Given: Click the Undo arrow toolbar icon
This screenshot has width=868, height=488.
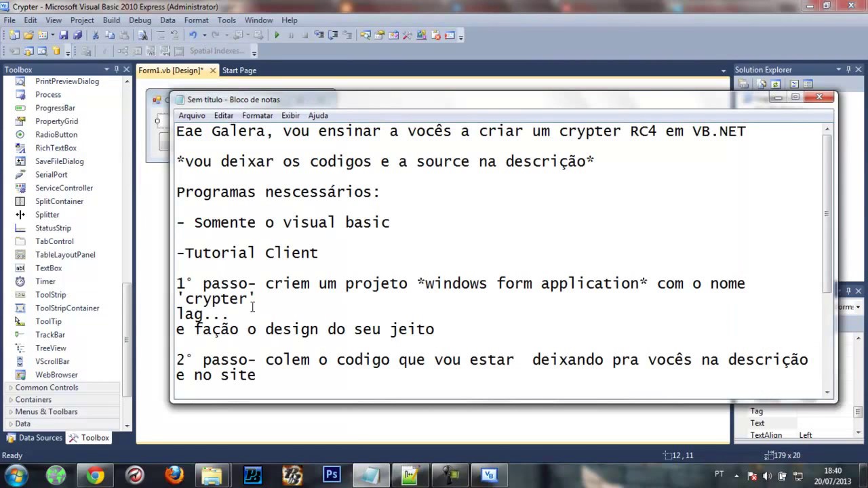Looking at the screenshot, I should 192,35.
